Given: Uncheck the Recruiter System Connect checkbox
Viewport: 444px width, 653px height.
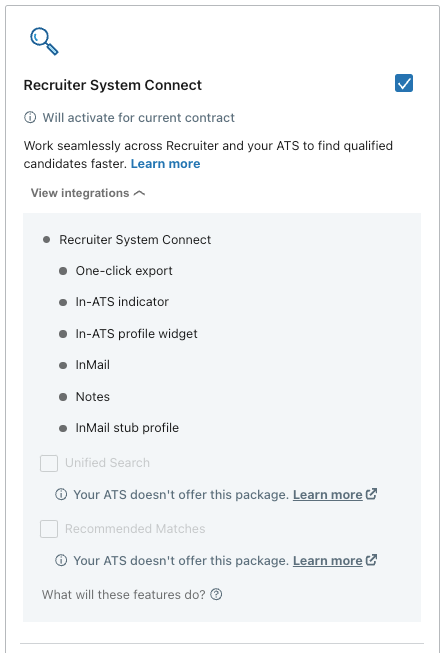Looking at the screenshot, I should 404,83.
